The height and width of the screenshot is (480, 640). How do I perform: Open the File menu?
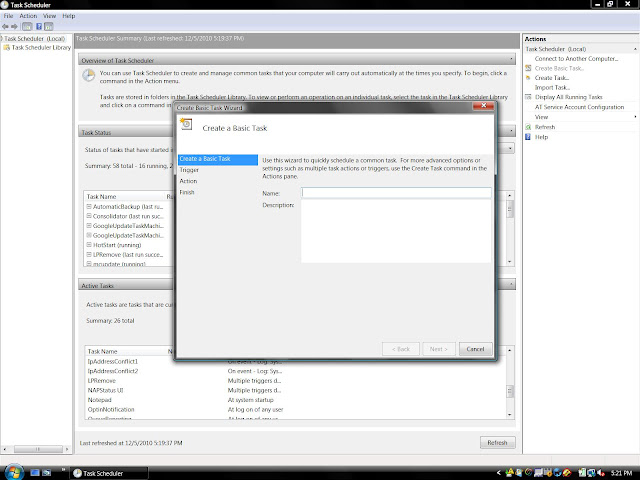(9, 16)
